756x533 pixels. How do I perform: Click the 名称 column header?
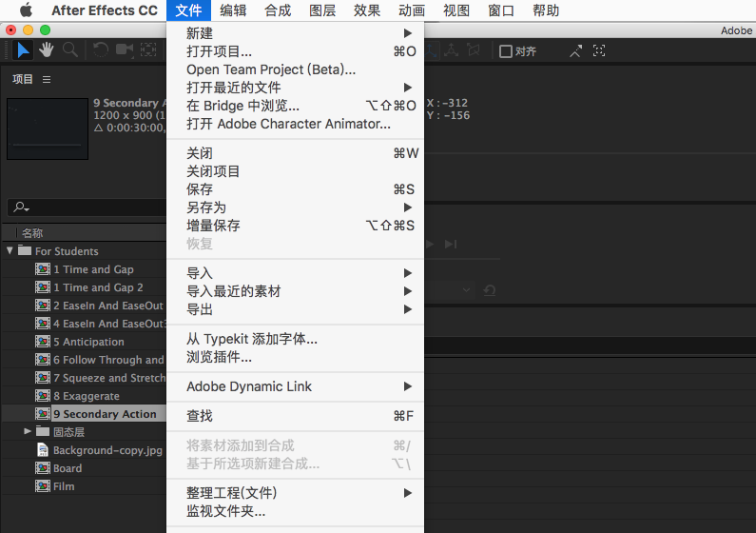pos(32,233)
